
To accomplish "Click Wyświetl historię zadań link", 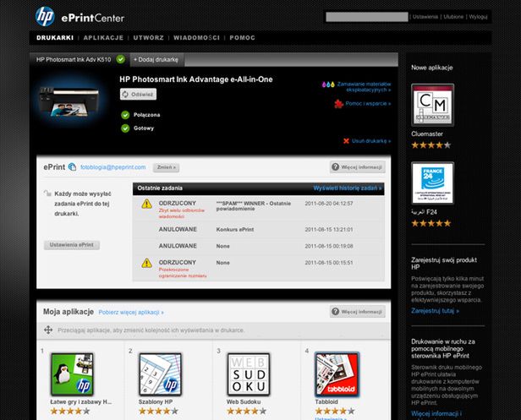I will tap(348, 188).
